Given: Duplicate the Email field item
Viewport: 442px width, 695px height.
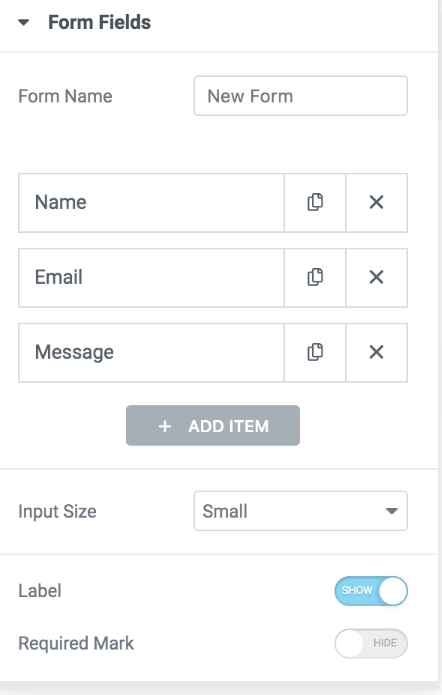Looking at the screenshot, I should (315, 277).
